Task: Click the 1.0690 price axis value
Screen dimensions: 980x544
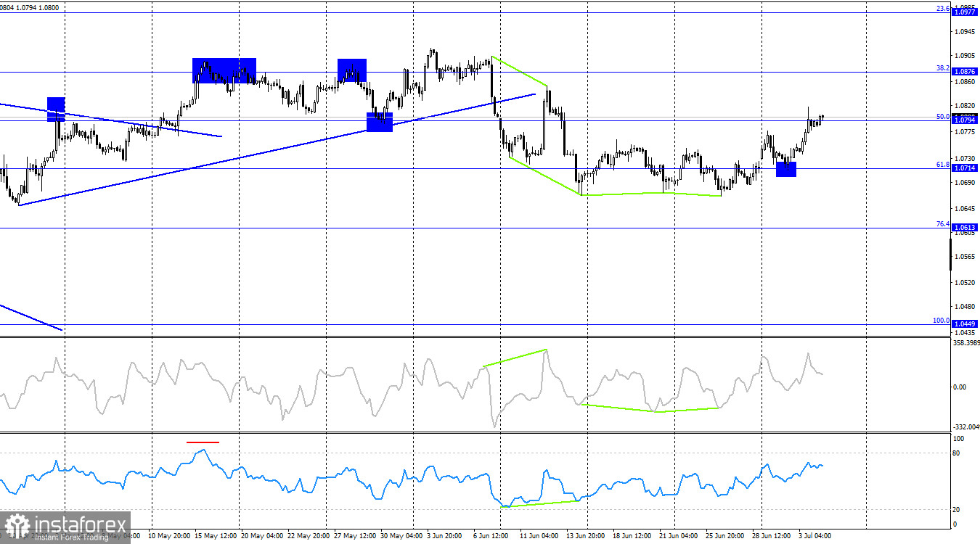Action: [966, 182]
